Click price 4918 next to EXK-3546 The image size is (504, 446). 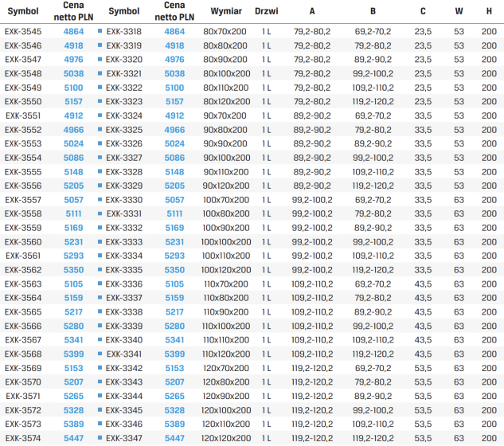[73, 45]
